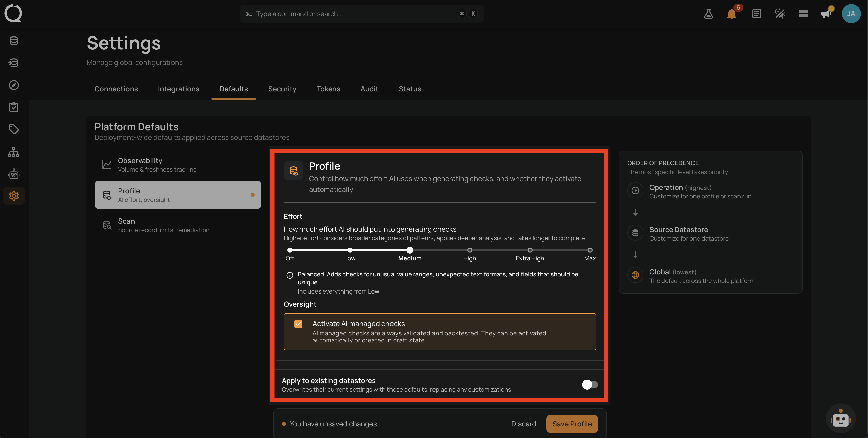Click the Medium effort slider handle
The height and width of the screenshot is (438, 868).
[x=410, y=250]
